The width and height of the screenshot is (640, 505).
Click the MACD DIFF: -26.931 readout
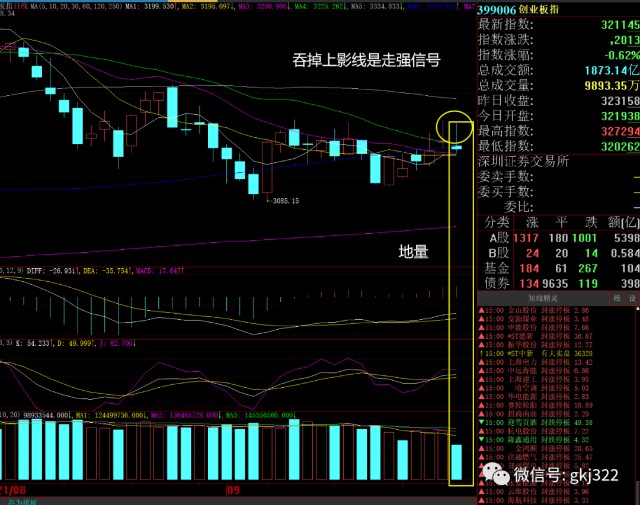pyautogui.click(x=51, y=271)
